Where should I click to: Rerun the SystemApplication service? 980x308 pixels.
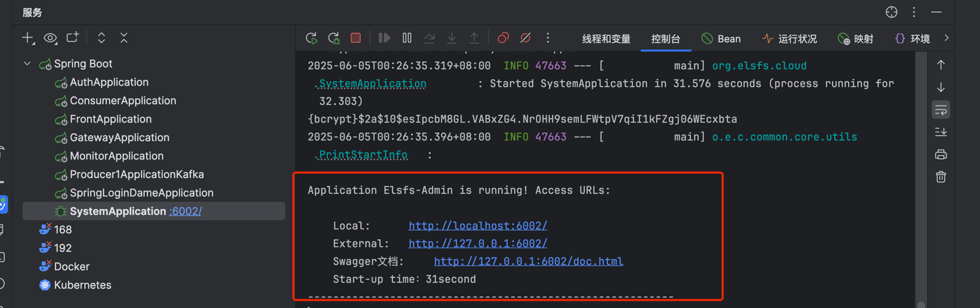point(312,38)
